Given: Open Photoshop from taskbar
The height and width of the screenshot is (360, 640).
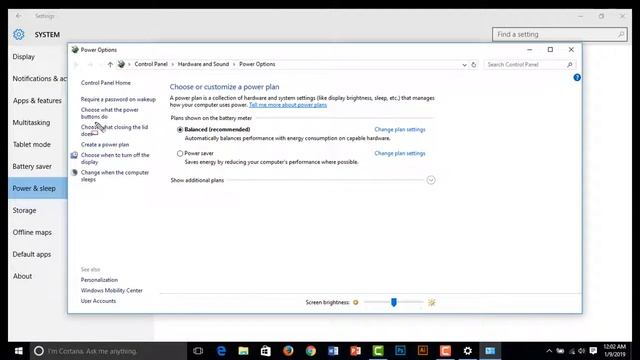Looking at the screenshot, I should pos(400,351).
